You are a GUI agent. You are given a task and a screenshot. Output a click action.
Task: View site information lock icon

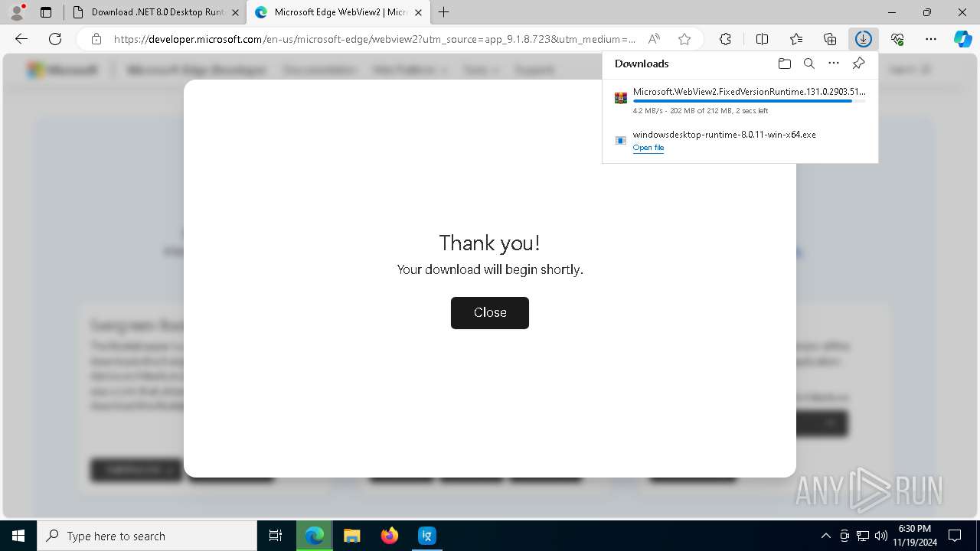(96, 39)
